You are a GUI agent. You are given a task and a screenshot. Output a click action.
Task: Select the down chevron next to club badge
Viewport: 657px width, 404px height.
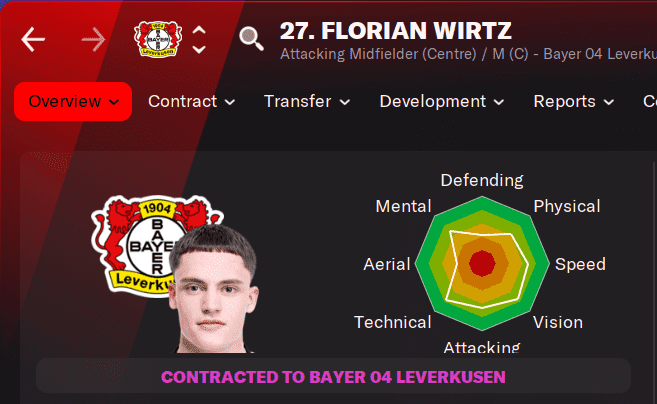click(199, 49)
